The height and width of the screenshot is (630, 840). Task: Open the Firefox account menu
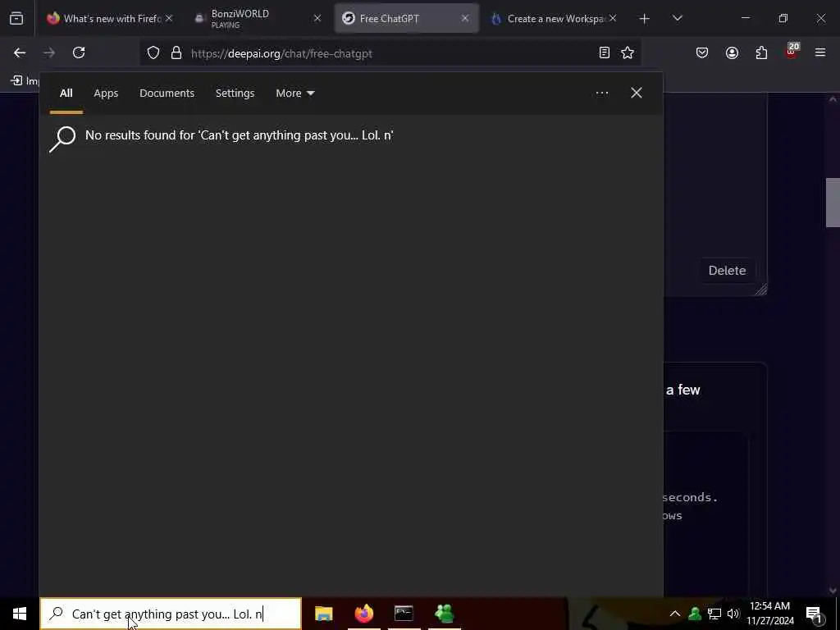point(732,53)
